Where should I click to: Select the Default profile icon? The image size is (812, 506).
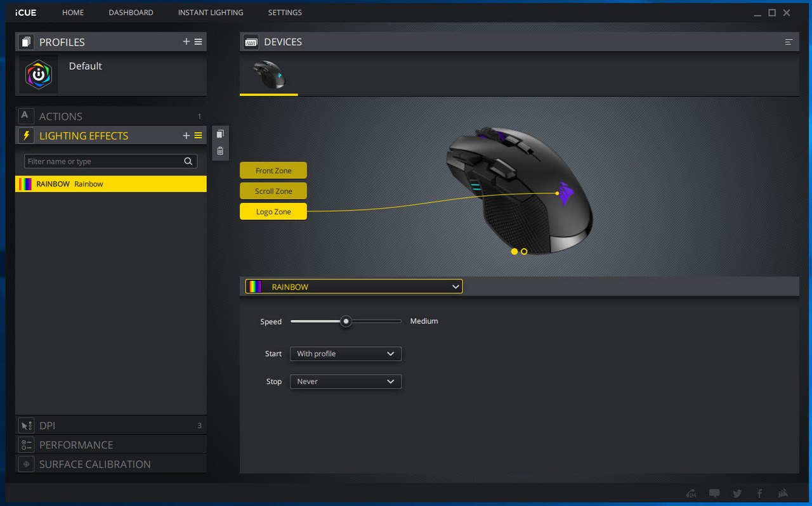39,74
